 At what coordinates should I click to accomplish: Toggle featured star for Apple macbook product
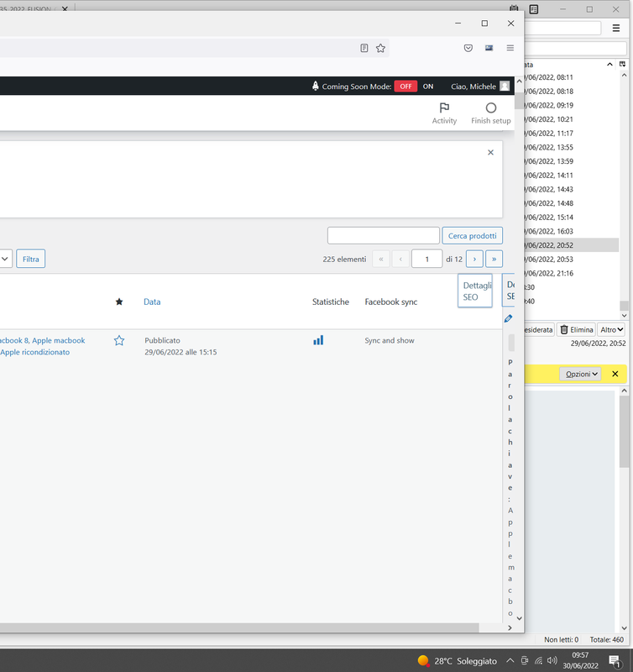click(x=119, y=341)
